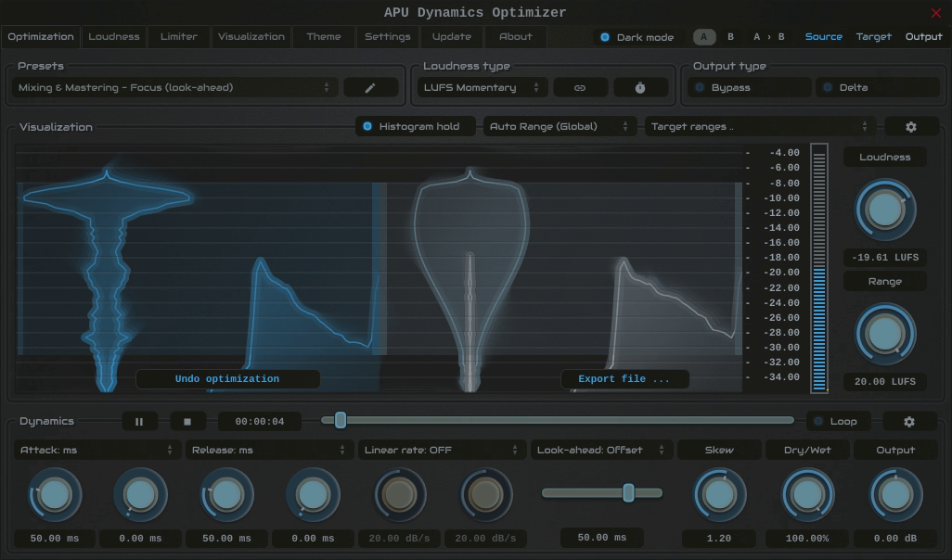The image size is (952, 560).
Task: Click Undo optimization
Action: pos(227,378)
